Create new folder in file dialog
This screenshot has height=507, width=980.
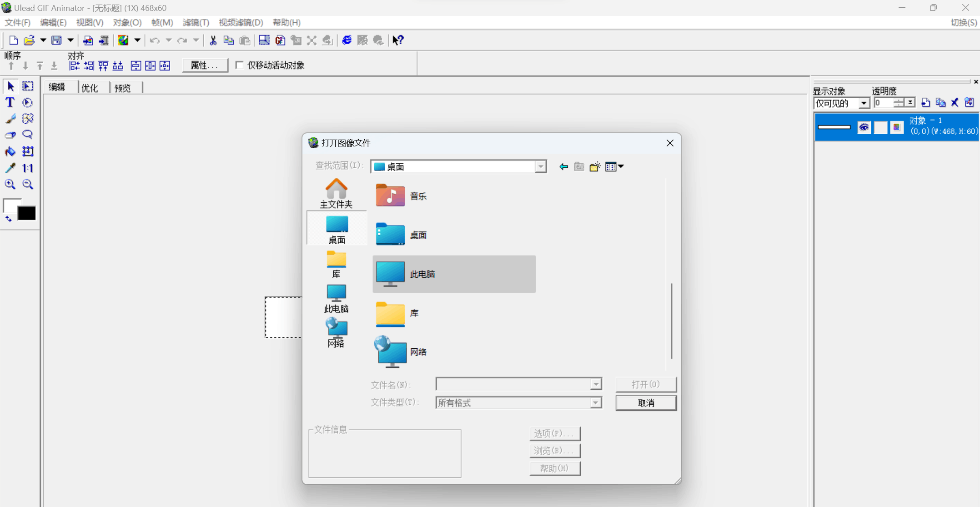(x=595, y=167)
